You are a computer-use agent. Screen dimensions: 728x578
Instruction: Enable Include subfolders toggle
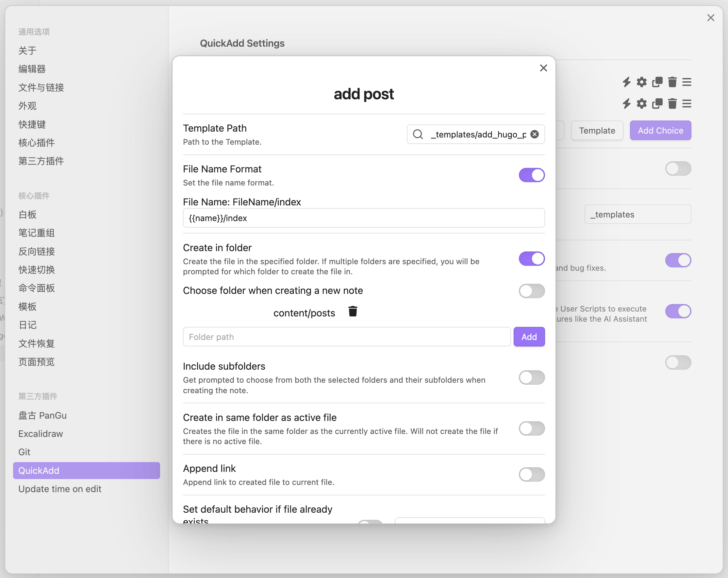[x=532, y=377]
